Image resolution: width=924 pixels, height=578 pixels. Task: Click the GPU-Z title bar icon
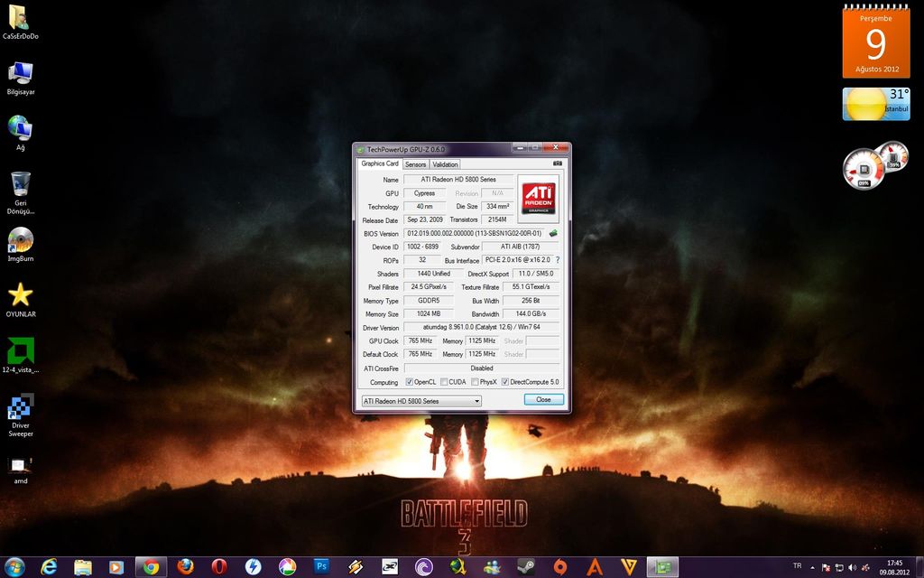click(x=361, y=149)
